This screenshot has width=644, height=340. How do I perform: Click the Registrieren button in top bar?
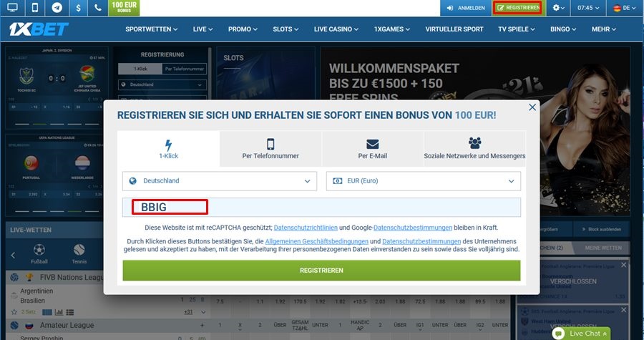click(x=518, y=7)
